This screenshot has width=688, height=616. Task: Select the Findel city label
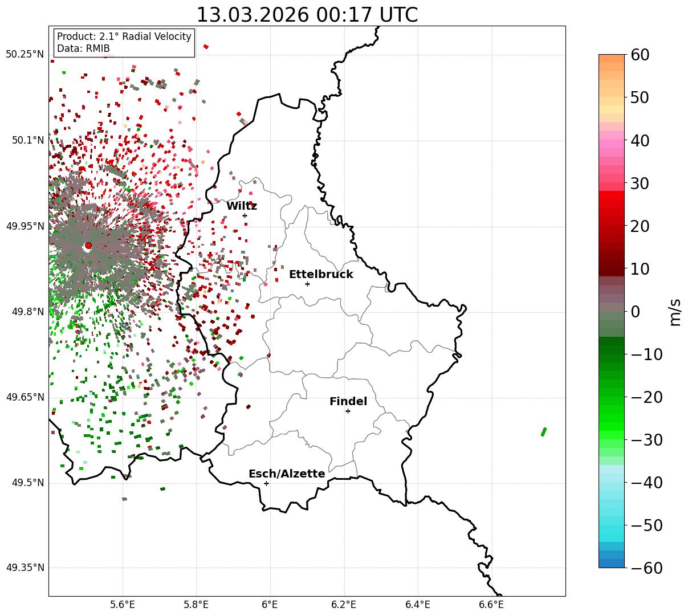coord(348,402)
